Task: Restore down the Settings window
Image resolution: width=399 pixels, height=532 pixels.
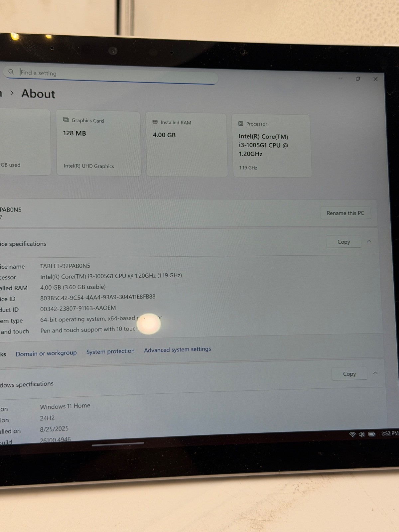Action: (358, 79)
